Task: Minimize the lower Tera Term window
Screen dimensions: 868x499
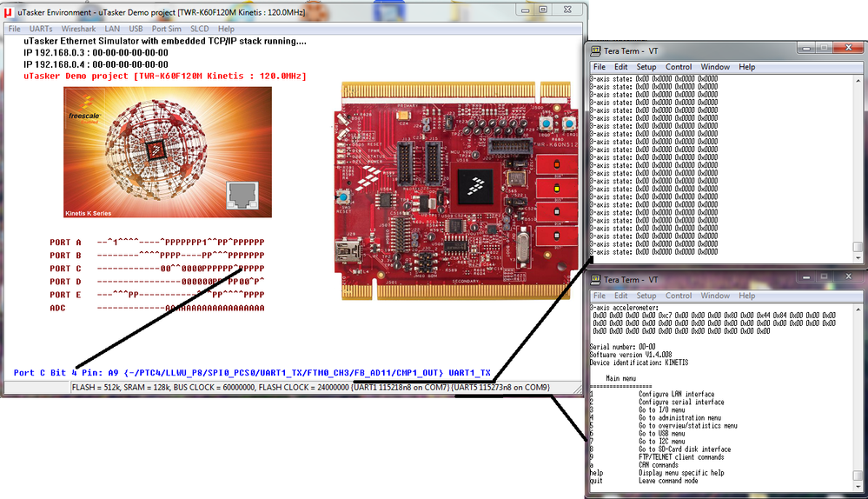Action: click(806, 276)
